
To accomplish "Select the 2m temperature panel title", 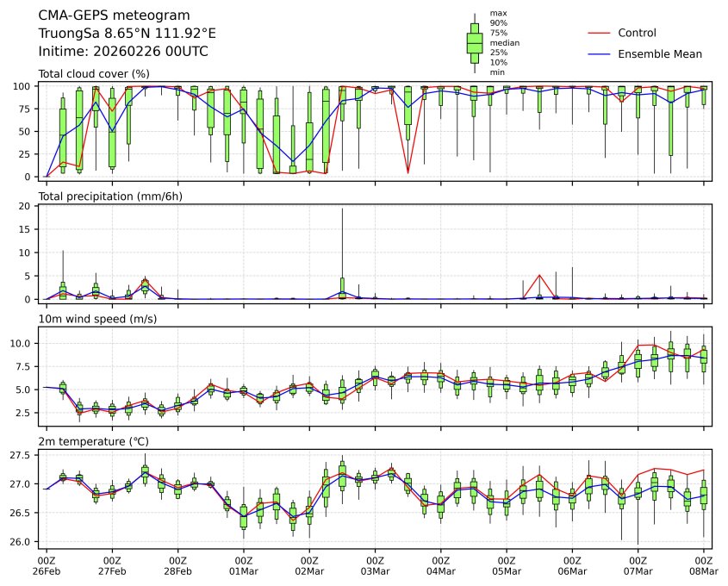I will (95, 442).
